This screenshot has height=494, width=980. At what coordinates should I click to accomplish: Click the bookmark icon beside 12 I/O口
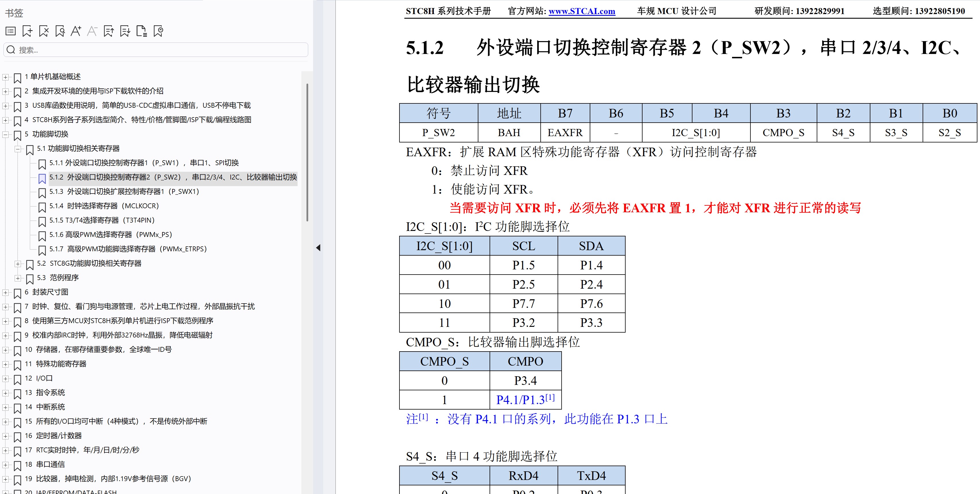pyautogui.click(x=18, y=380)
